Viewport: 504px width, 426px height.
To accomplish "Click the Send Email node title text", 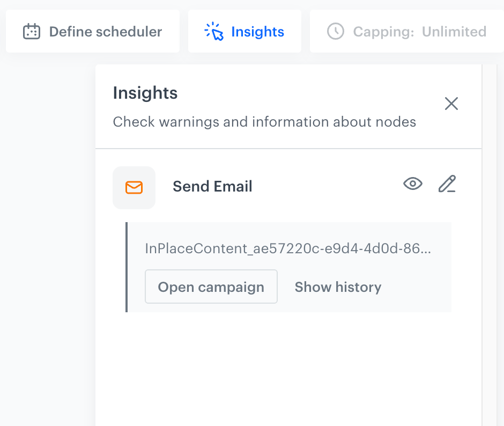I will (212, 186).
